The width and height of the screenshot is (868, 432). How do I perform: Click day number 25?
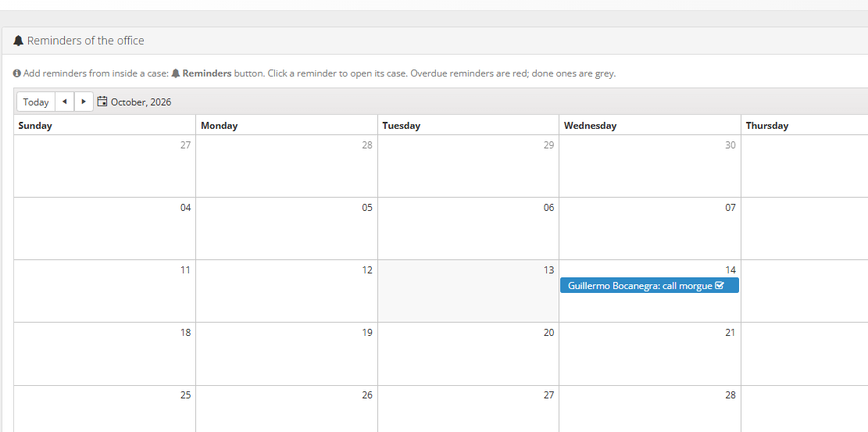click(185, 395)
